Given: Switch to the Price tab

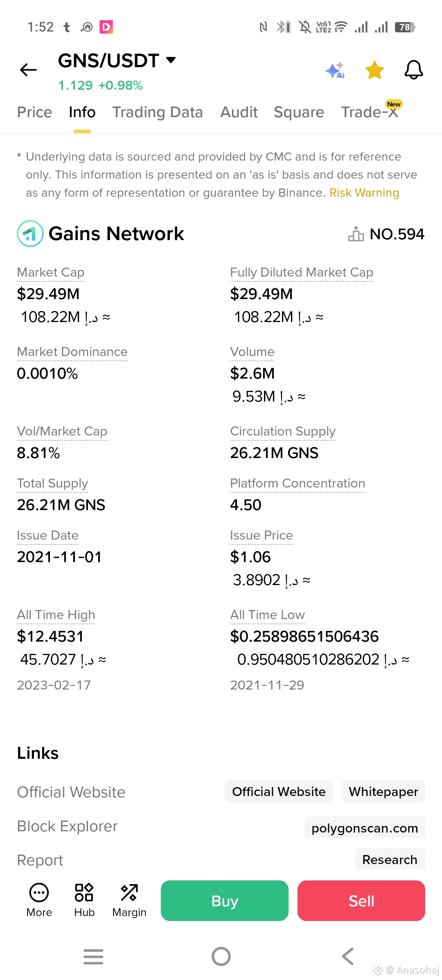Looking at the screenshot, I should tap(34, 112).
